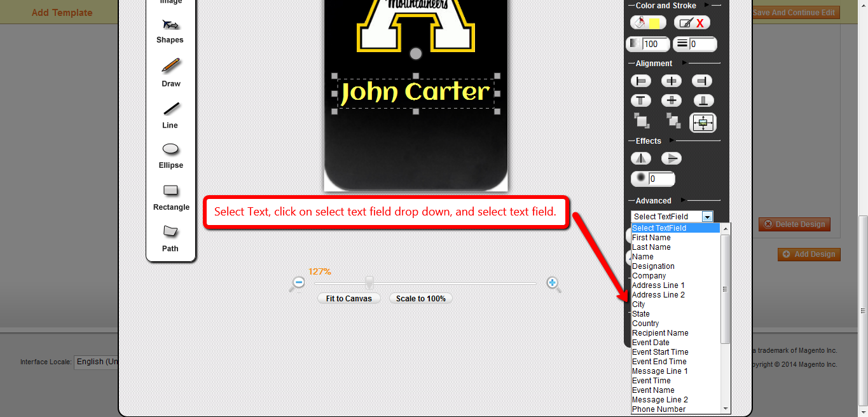Click Save And Continue Edit button
Image resolution: width=868 pixels, height=417 pixels.
[796, 13]
